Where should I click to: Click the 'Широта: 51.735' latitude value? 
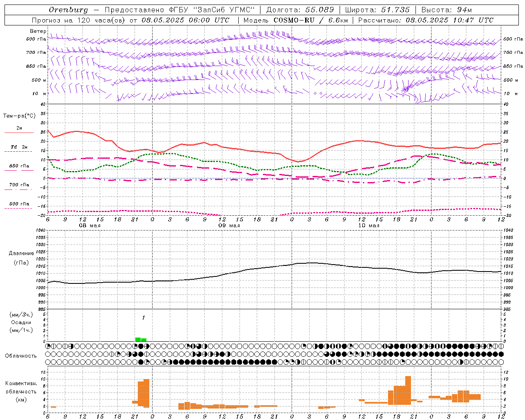[377, 10]
